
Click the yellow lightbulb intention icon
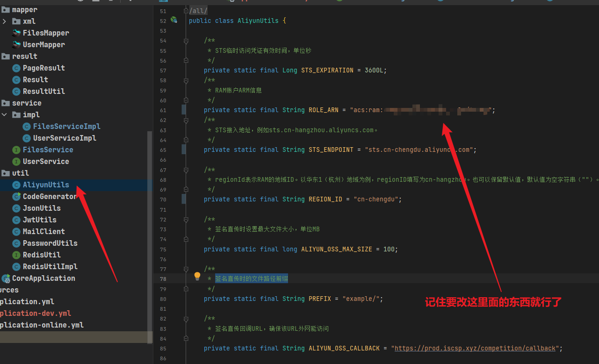coord(197,276)
